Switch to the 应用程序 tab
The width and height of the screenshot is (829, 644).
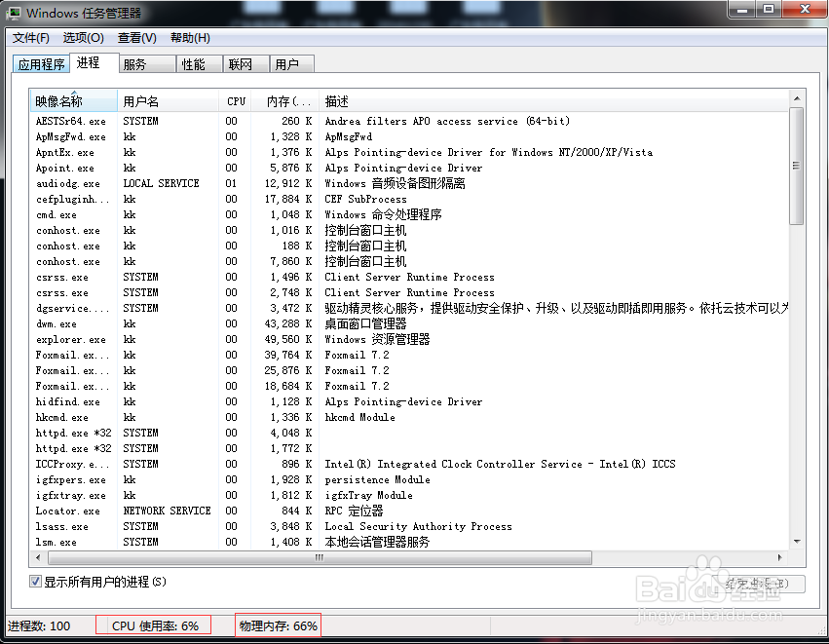coord(41,64)
